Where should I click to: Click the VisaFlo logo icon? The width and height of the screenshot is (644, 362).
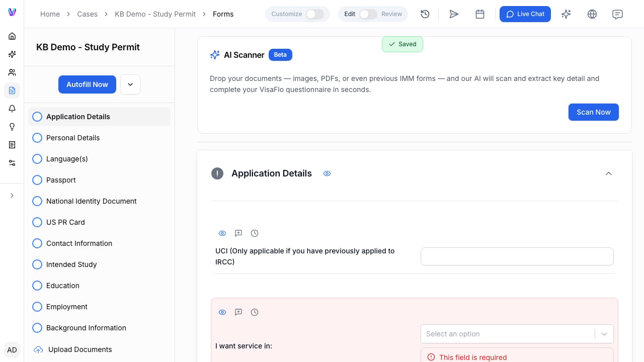(x=12, y=12)
